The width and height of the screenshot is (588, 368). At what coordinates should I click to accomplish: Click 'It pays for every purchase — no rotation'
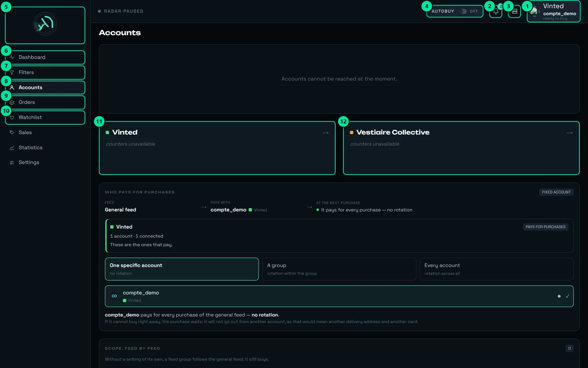coord(366,210)
